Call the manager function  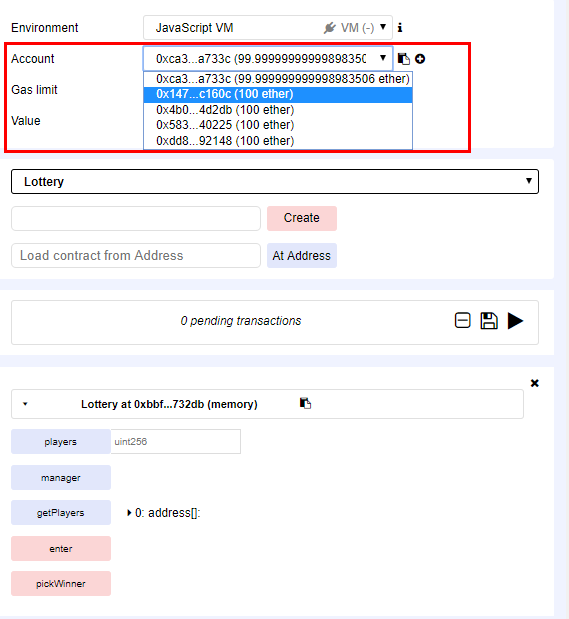coord(61,478)
